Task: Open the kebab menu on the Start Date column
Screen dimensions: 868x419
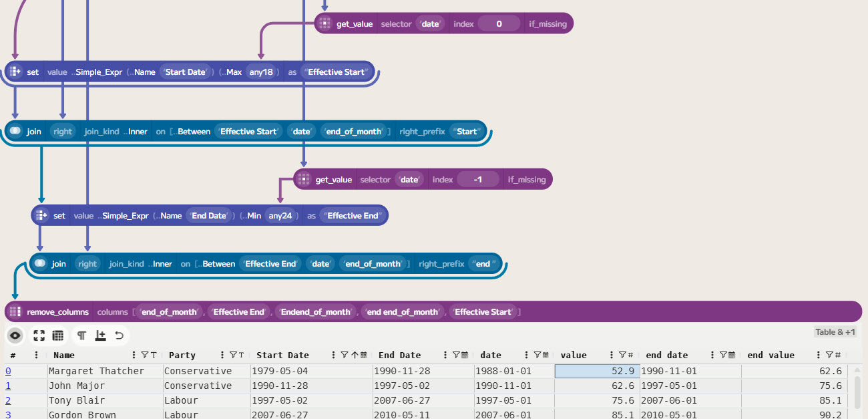Action: pyautogui.click(x=333, y=354)
